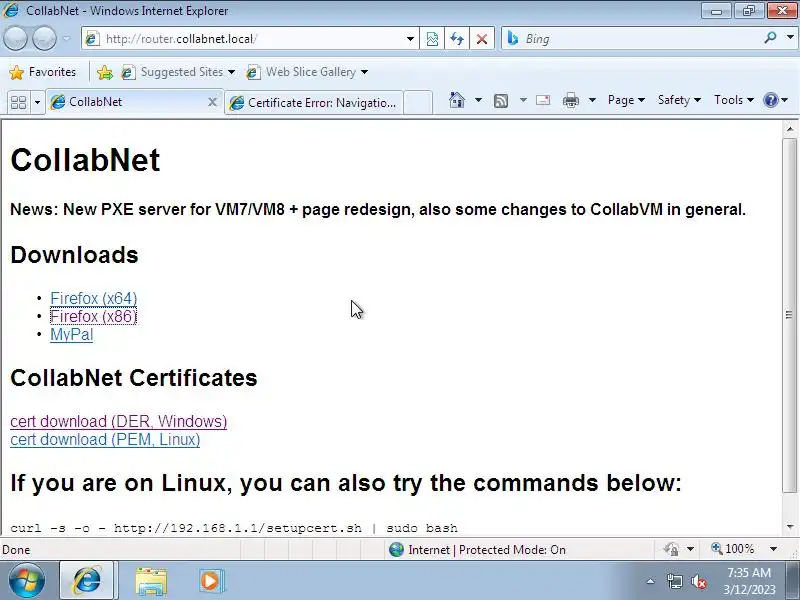Download the DER Windows certificate

point(118,421)
